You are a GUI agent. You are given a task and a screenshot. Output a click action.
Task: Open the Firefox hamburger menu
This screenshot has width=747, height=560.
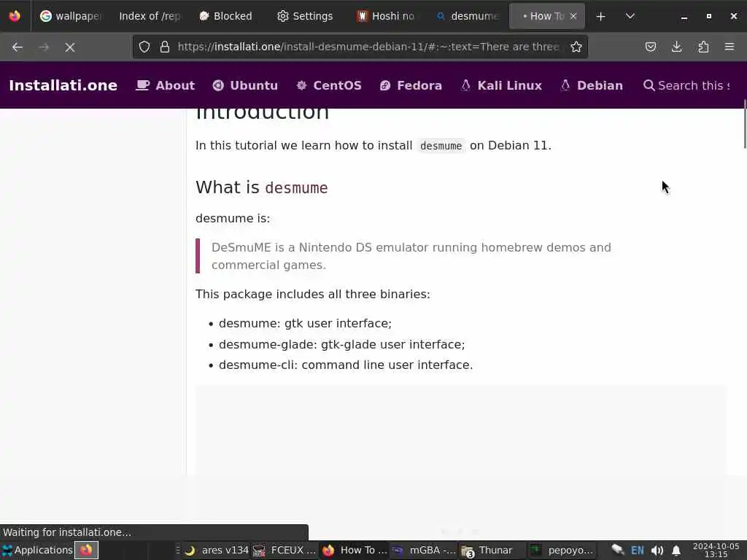(x=729, y=47)
